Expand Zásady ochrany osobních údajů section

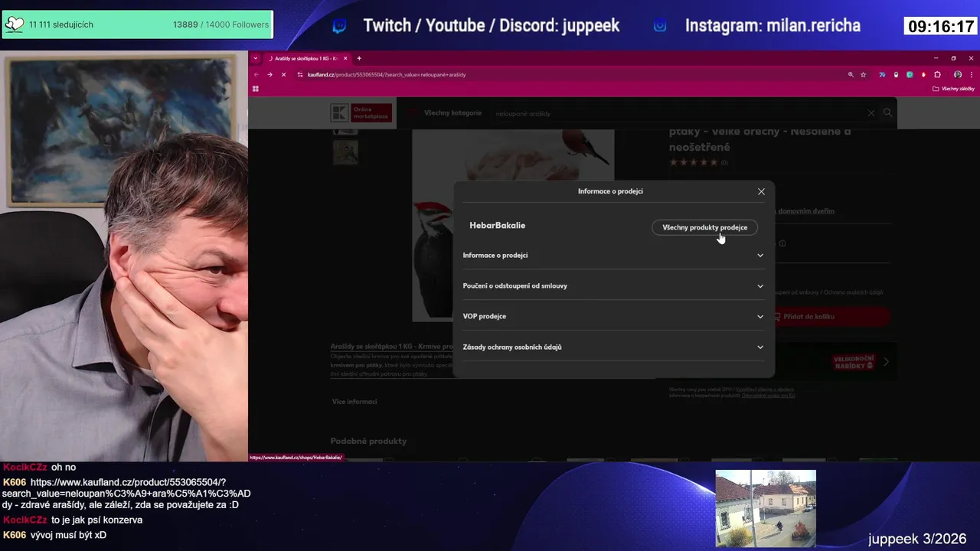click(613, 347)
